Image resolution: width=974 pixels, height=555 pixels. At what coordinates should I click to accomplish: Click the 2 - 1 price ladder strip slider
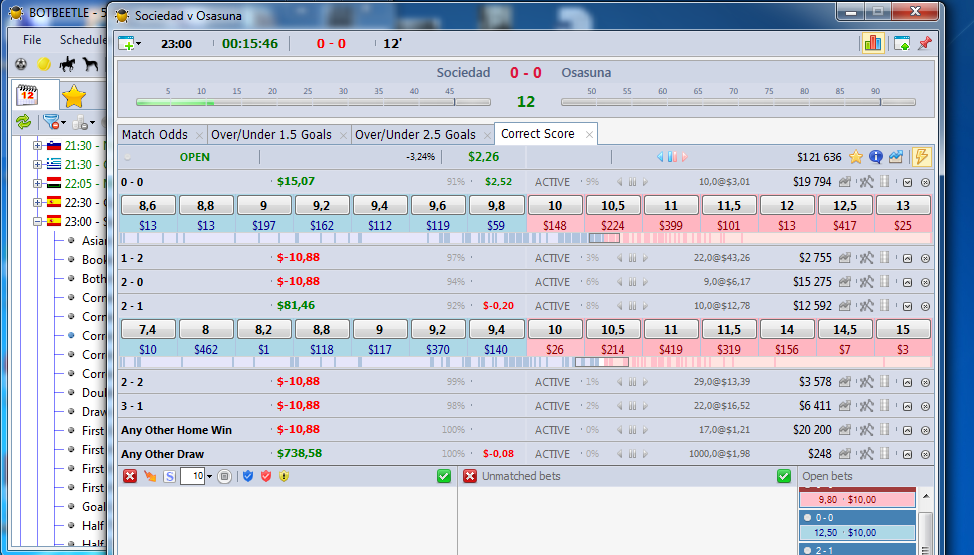(x=601, y=362)
